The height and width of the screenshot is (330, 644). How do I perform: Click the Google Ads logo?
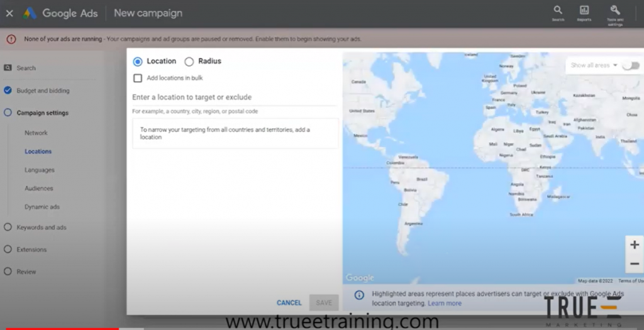click(x=30, y=13)
